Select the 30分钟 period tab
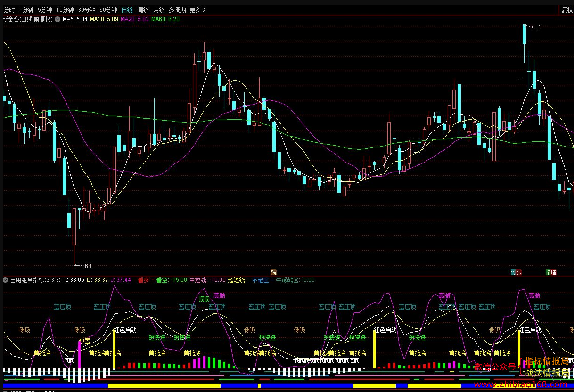Screen dimensions: 574x392 coord(87,10)
